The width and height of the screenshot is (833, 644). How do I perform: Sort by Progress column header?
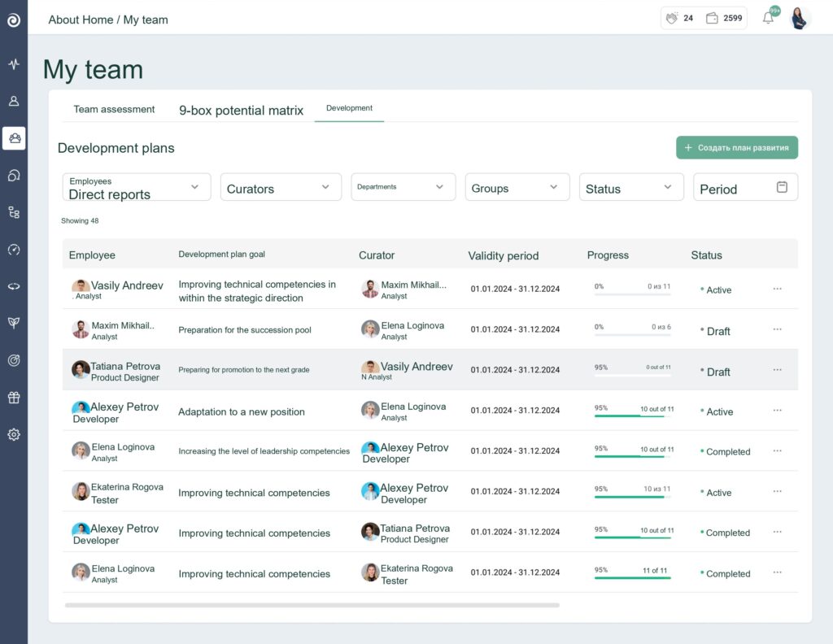coord(608,255)
